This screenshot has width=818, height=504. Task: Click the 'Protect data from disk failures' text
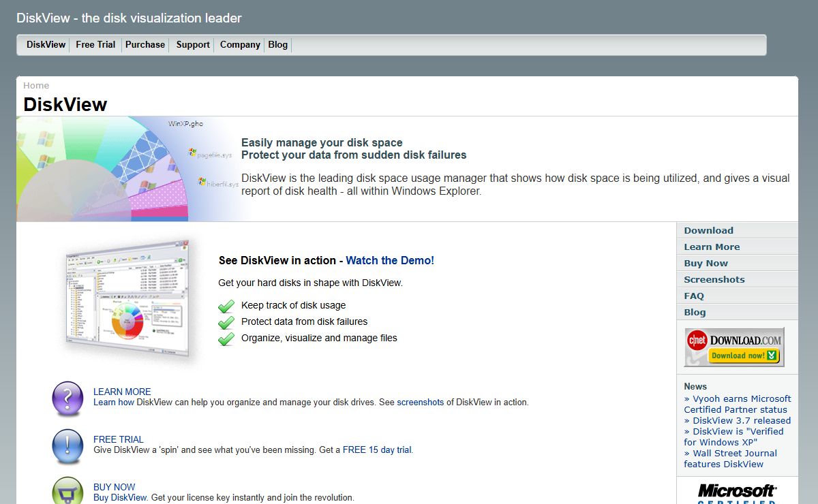tap(304, 321)
